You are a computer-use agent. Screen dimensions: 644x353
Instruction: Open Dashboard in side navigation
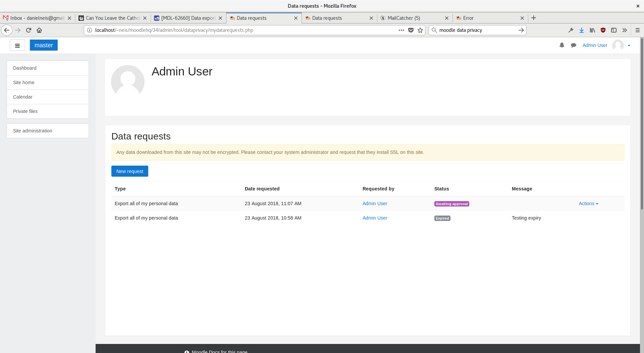coord(48,68)
